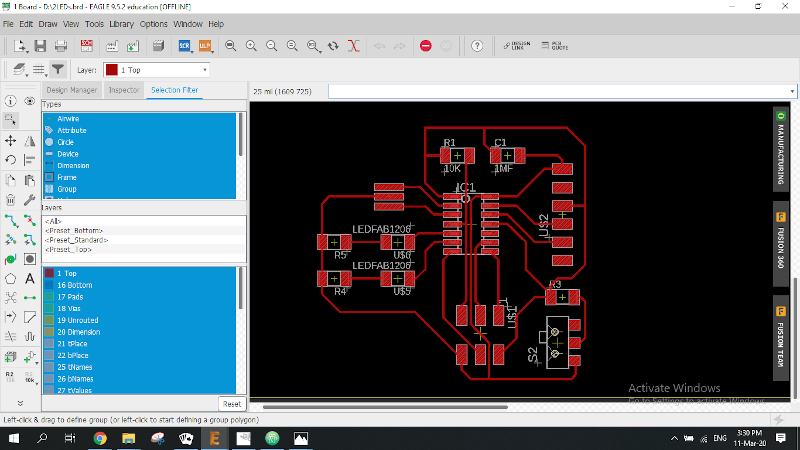Image resolution: width=800 pixels, height=450 pixels.
Task: Switch to the Design Manager tab
Action: [x=71, y=90]
